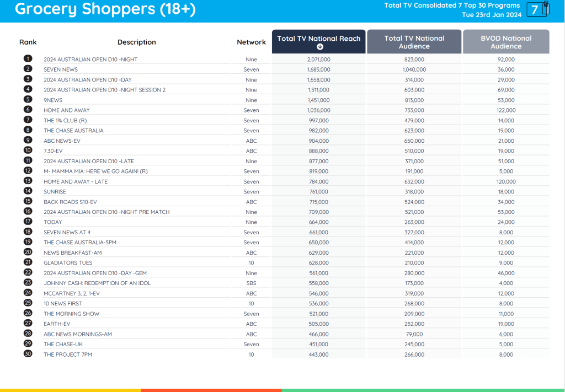Select the SUNRISE program description
Image resolution: width=565 pixels, height=392 pixels.
[x=55, y=191]
